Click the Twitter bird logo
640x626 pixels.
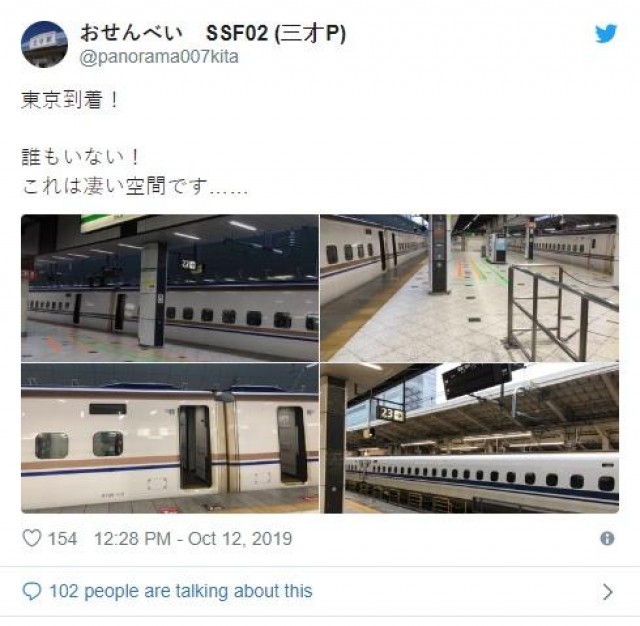[606, 34]
